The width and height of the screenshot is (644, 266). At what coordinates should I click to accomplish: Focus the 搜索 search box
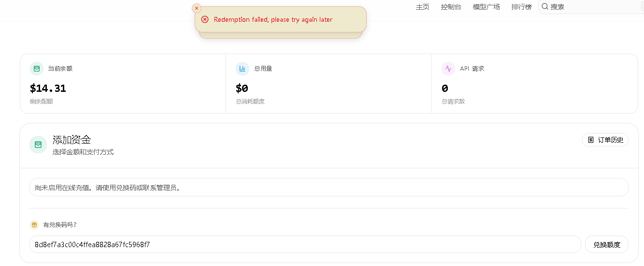591,7
